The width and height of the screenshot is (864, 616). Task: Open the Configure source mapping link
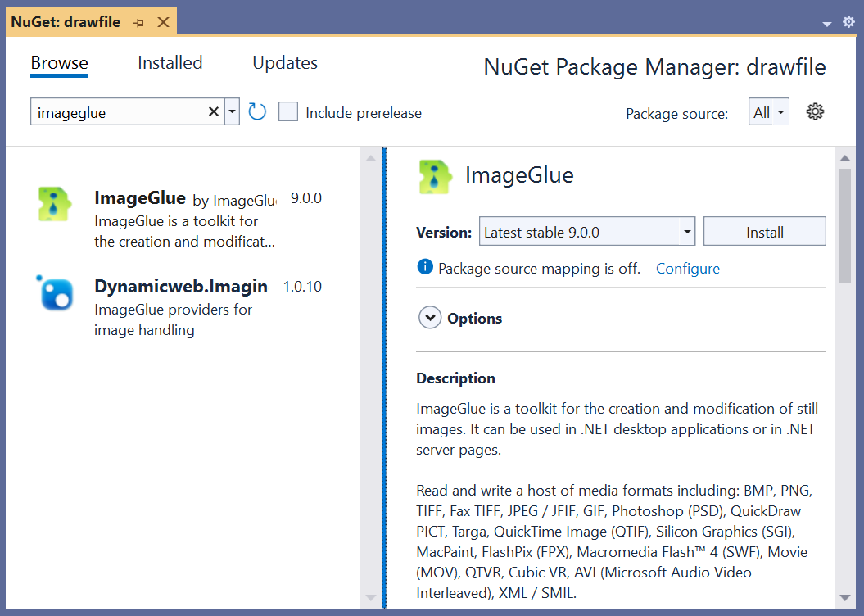(x=688, y=269)
